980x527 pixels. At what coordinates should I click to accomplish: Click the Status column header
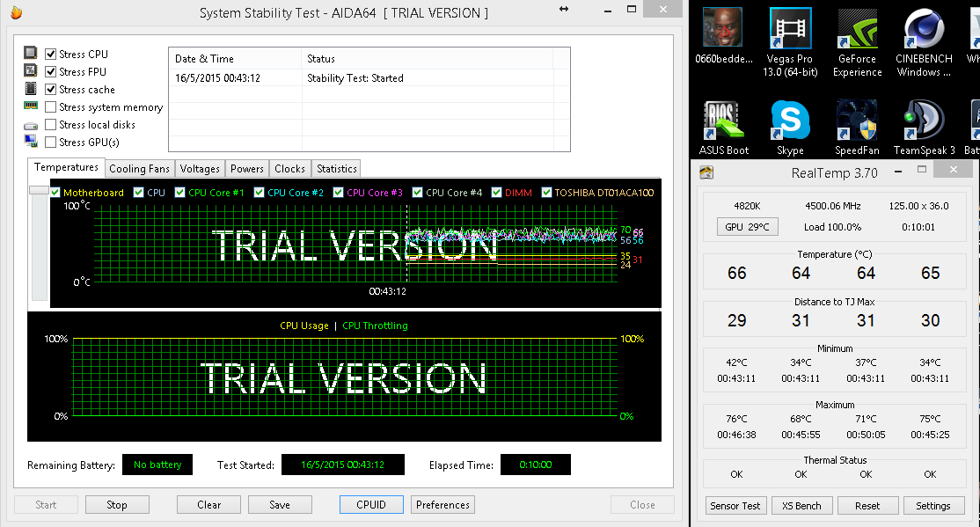[428, 59]
